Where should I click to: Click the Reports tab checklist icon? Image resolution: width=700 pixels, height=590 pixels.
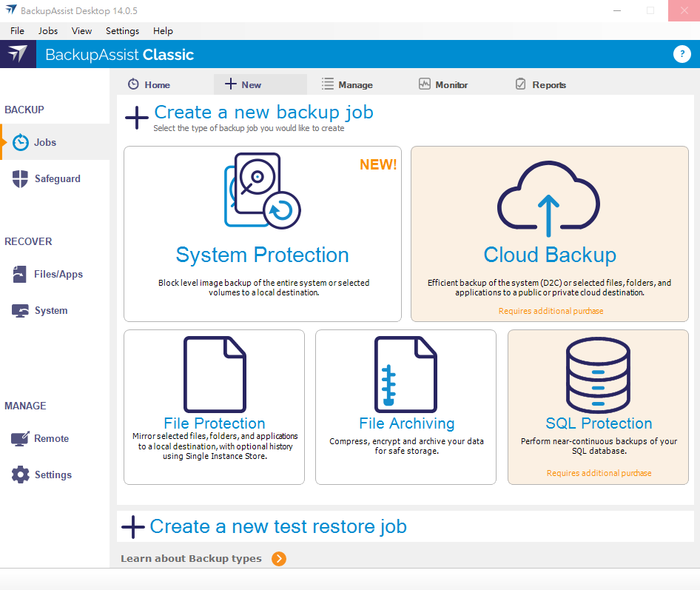coord(520,84)
